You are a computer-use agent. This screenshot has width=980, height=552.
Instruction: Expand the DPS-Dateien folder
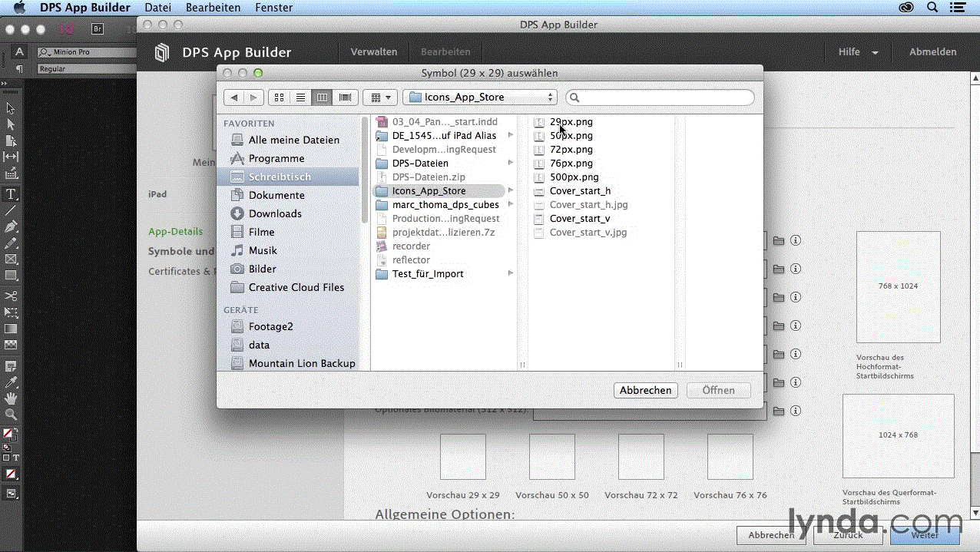(511, 163)
